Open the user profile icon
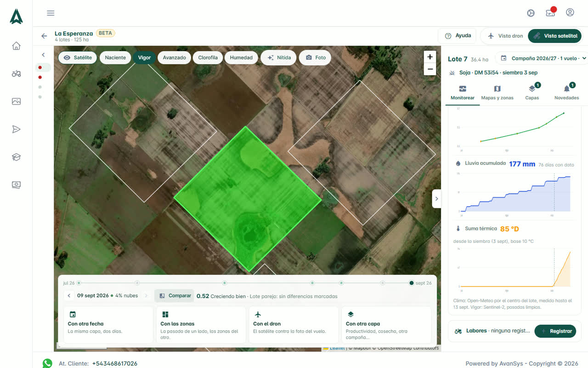 [x=570, y=12]
